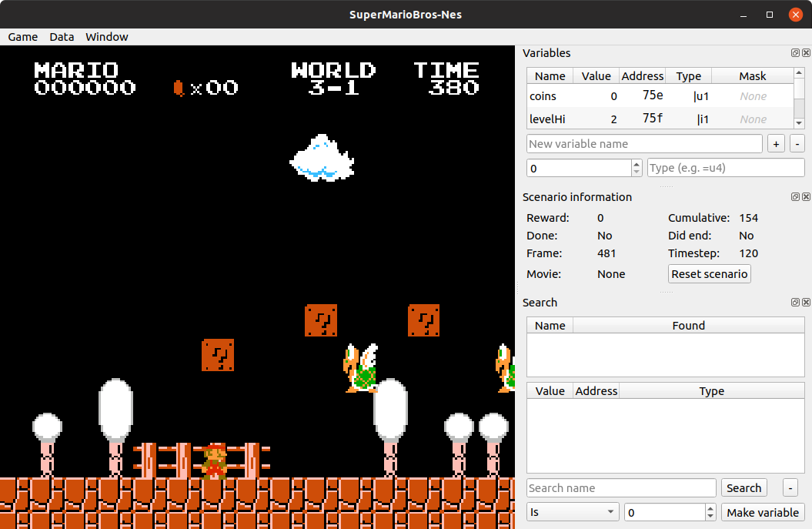The width and height of the screenshot is (812, 529).
Task: Close the Search panel
Action: point(807,302)
